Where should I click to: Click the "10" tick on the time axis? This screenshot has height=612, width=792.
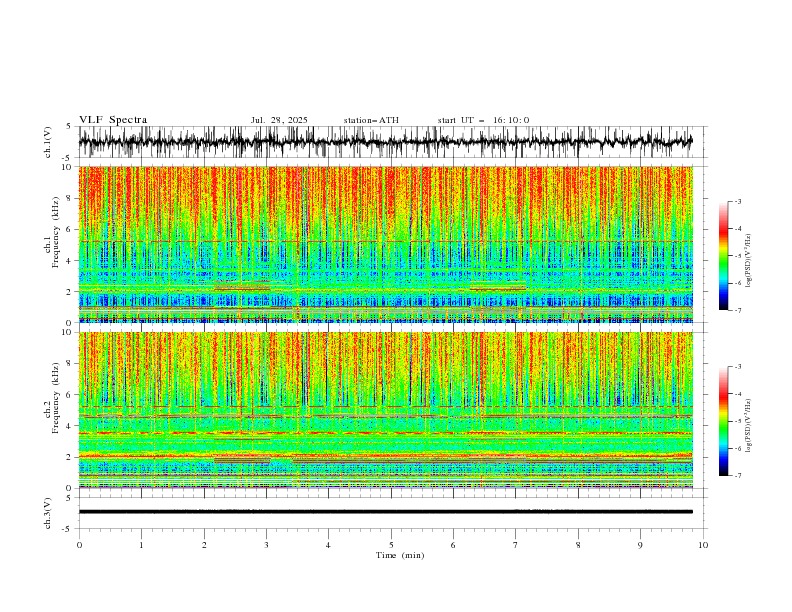pyautogui.click(x=703, y=545)
